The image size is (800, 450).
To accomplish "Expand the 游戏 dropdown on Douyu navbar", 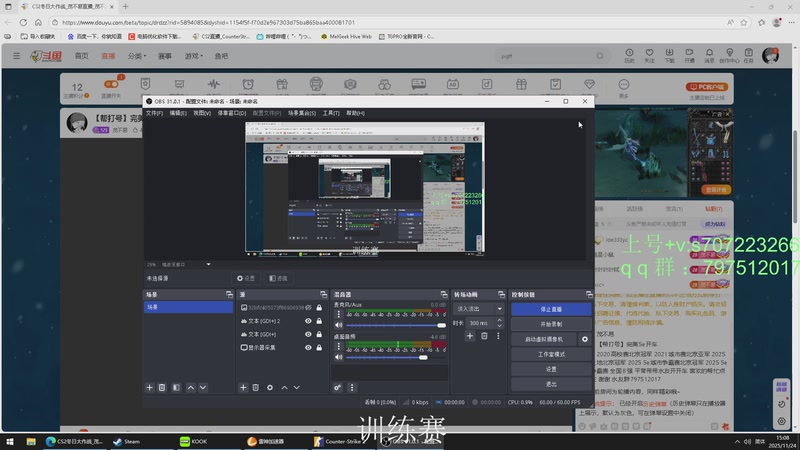I will point(193,56).
